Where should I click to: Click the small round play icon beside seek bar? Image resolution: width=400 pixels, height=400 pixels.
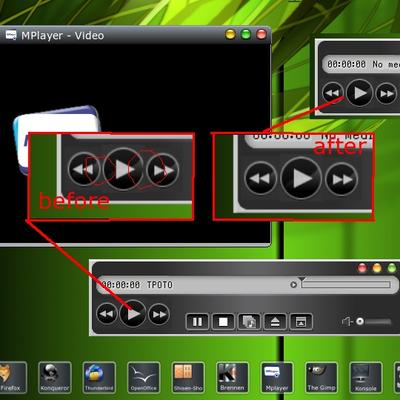coord(293,284)
